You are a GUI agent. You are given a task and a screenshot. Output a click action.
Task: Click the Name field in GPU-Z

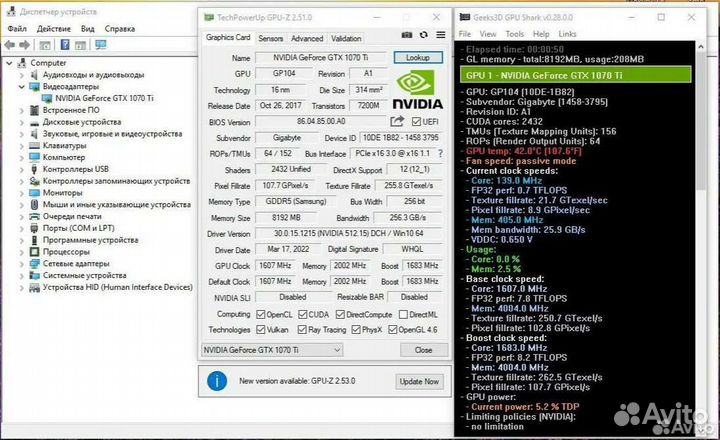321,57
